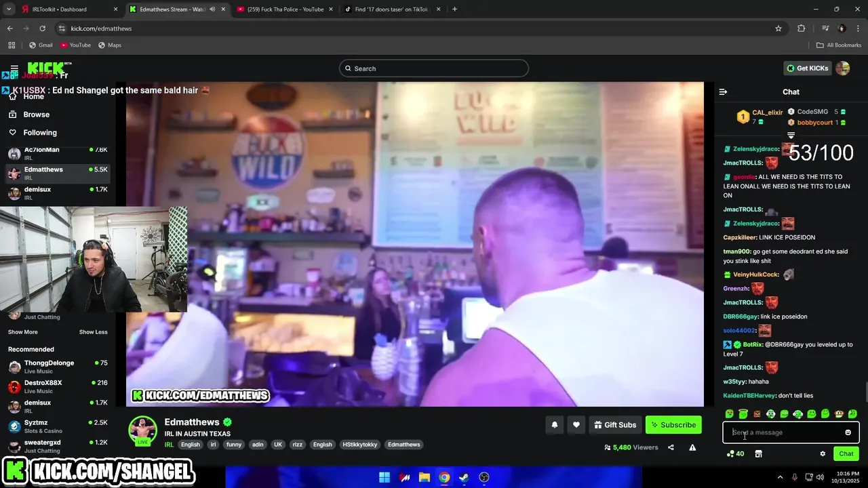Click the IRL category link under title
This screenshot has height=488, width=868.
tap(169, 445)
